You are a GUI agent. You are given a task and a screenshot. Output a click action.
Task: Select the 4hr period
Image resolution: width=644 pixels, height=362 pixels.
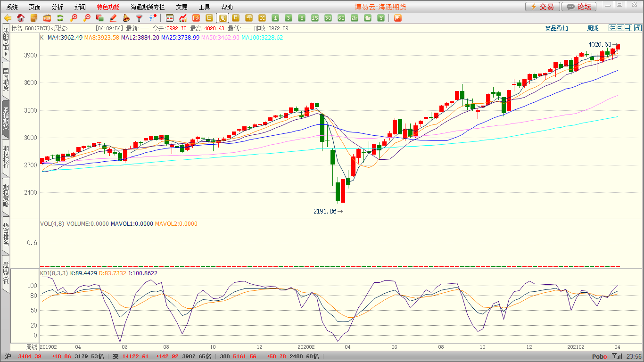coord(368,18)
